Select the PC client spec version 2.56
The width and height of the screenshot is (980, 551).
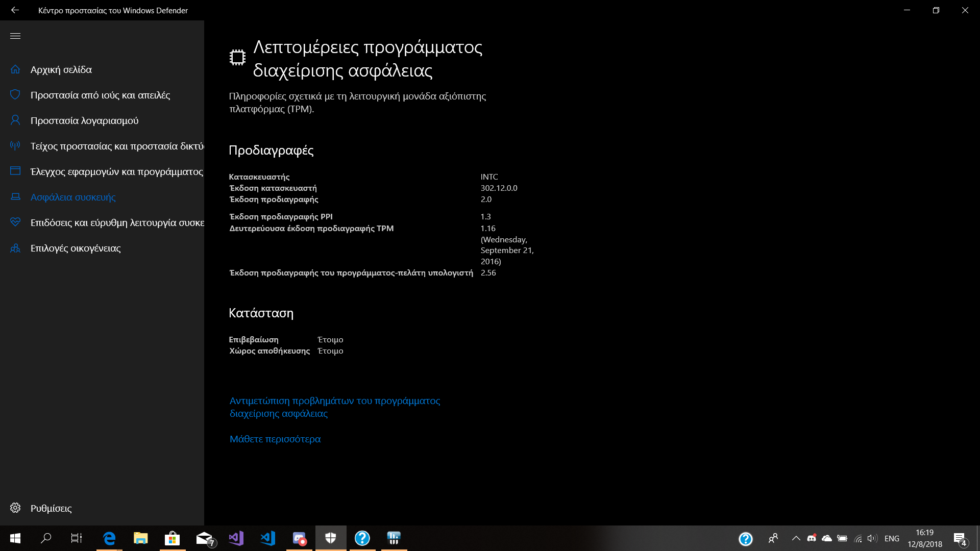[488, 272]
